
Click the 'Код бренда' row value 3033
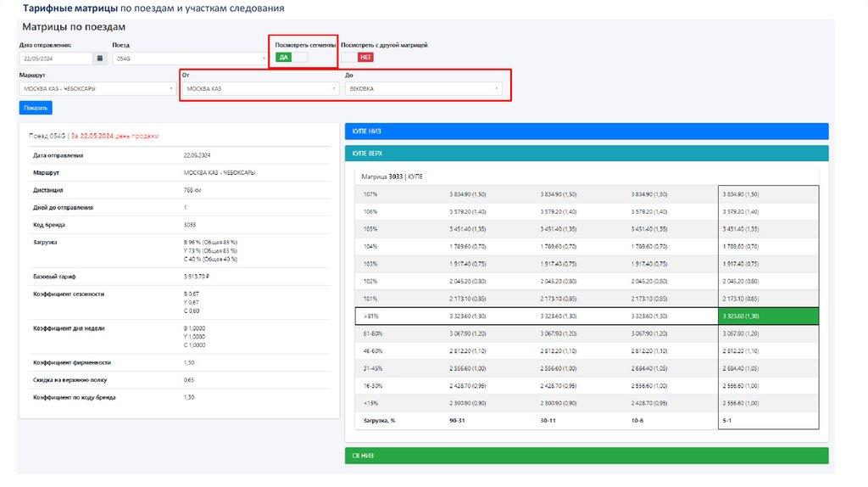[x=190, y=224]
